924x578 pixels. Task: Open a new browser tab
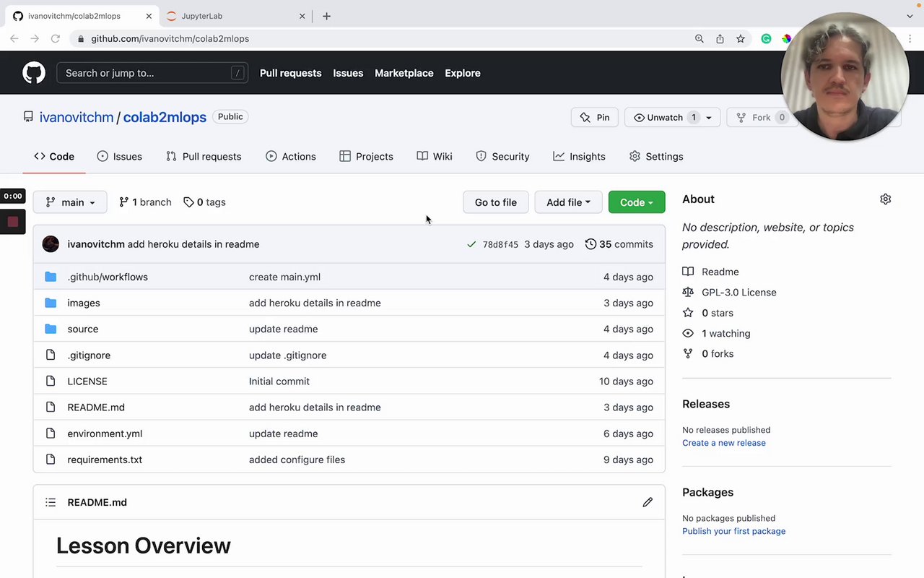coord(326,16)
